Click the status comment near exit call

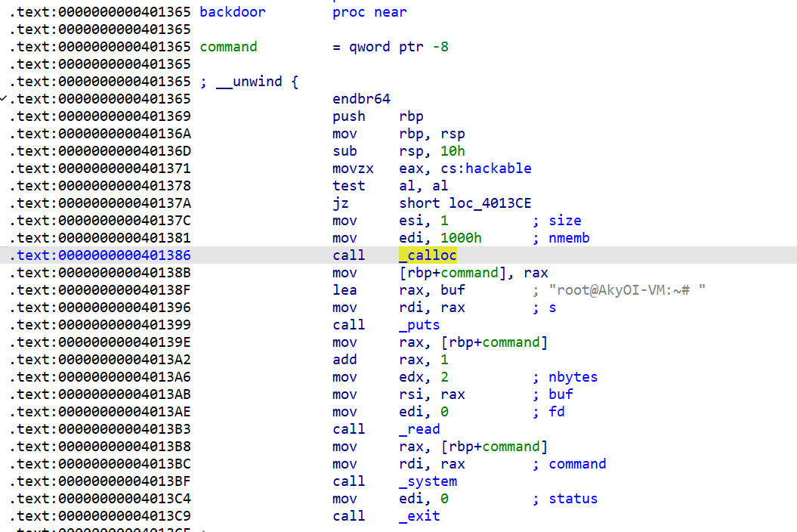point(573,499)
